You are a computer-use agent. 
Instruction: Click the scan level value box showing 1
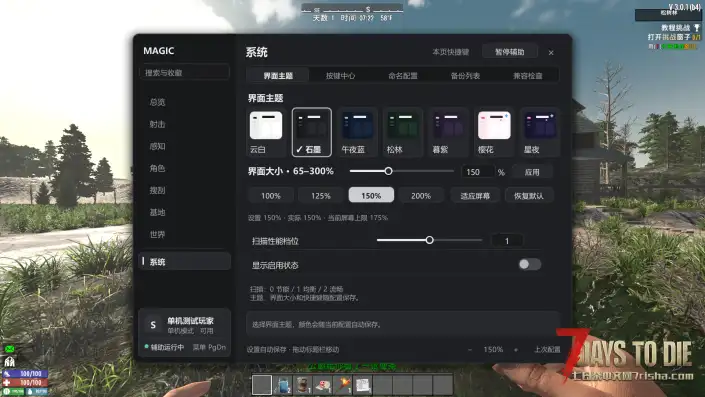coord(507,241)
